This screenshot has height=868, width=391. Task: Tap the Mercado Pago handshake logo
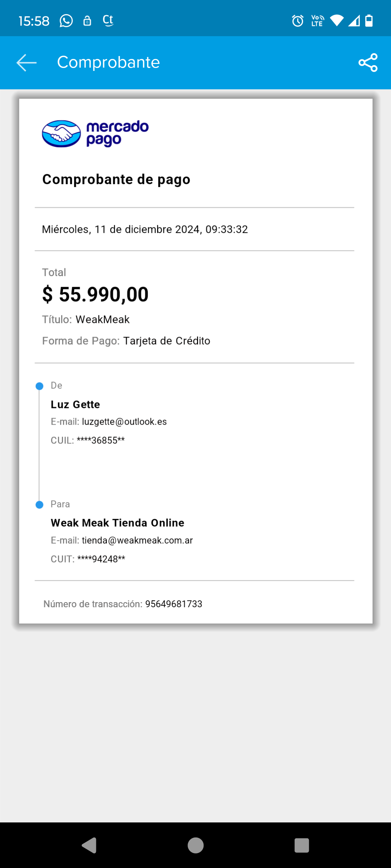(62, 134)
